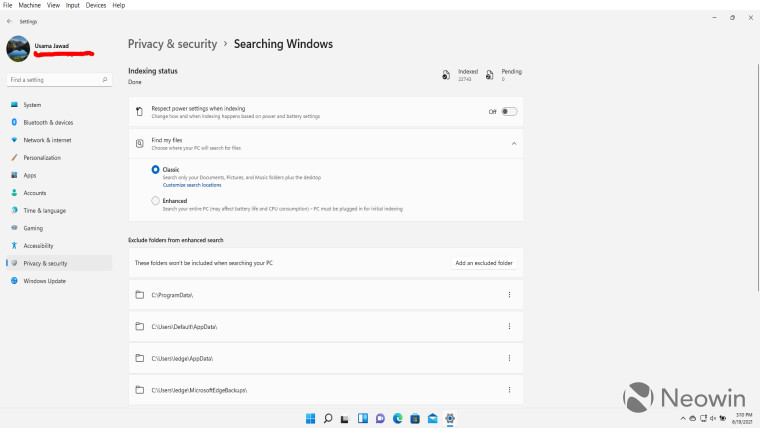Open Apps settings category
This screenshot has height=428, width=760.
point(59,175)
